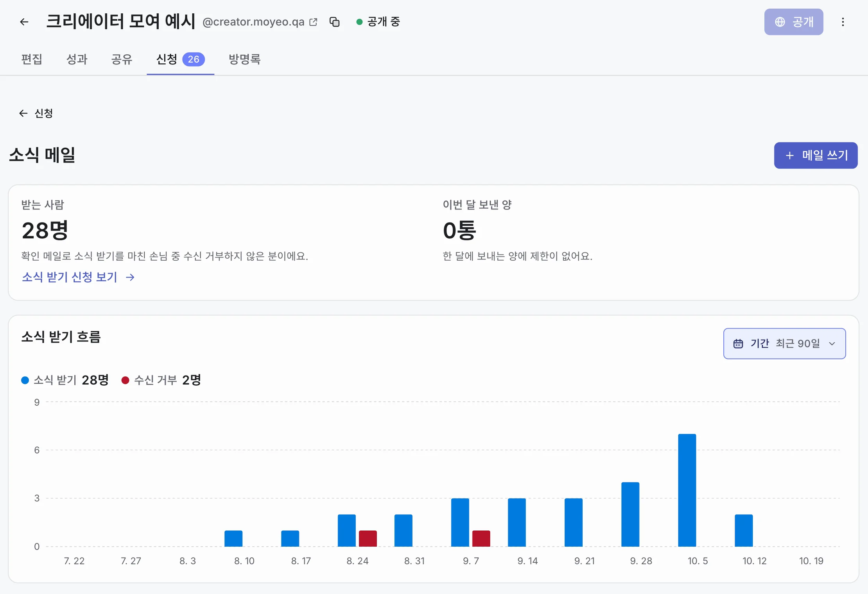Click the tallest blue bar at 10. 5
Viewport: 868px width, 594px height.
pos(687,490)
